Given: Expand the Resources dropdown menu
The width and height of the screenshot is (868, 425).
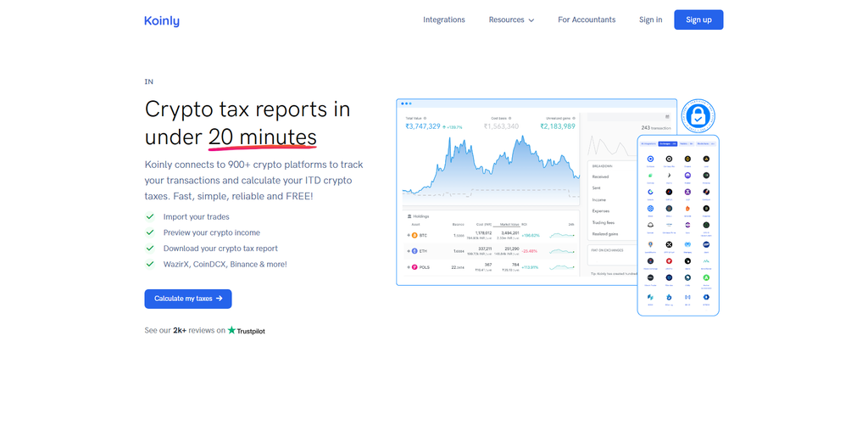Looking at the screenshot, I should click(511, 20).
